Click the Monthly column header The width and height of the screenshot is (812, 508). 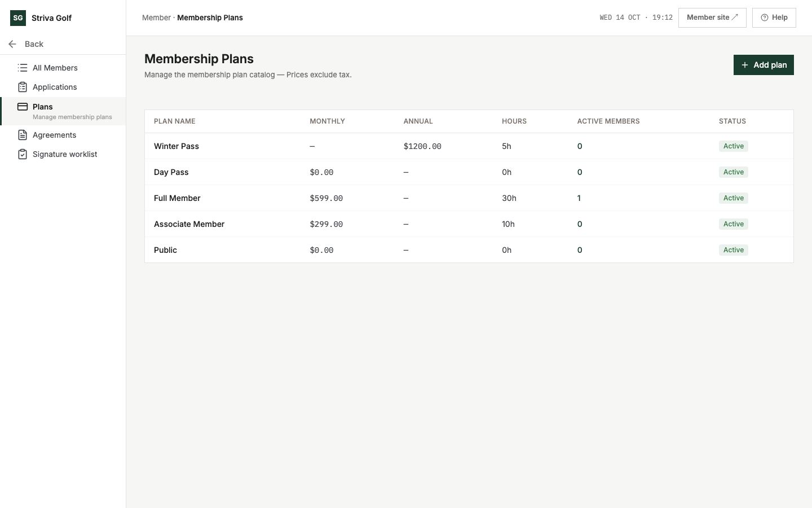[327, 121]
